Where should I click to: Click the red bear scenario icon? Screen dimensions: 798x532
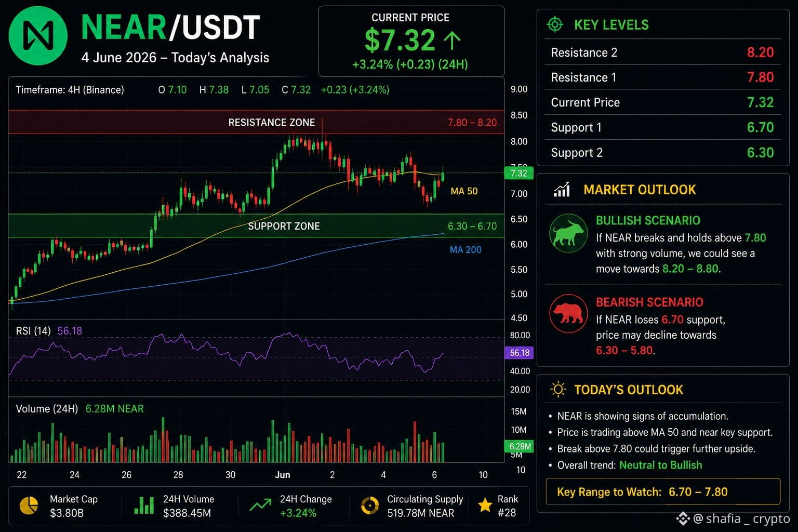tap(568, 314)
